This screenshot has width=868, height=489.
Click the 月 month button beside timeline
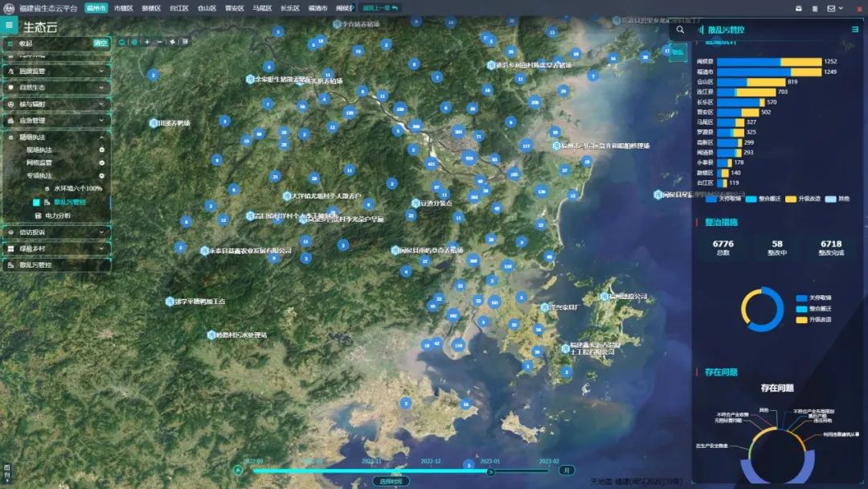click(x=566, y=471)
